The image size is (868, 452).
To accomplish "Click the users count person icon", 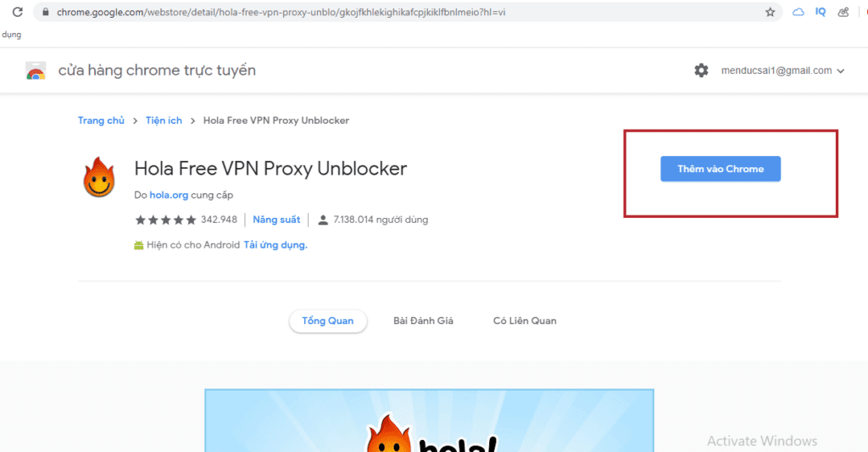I will point(323,220).
